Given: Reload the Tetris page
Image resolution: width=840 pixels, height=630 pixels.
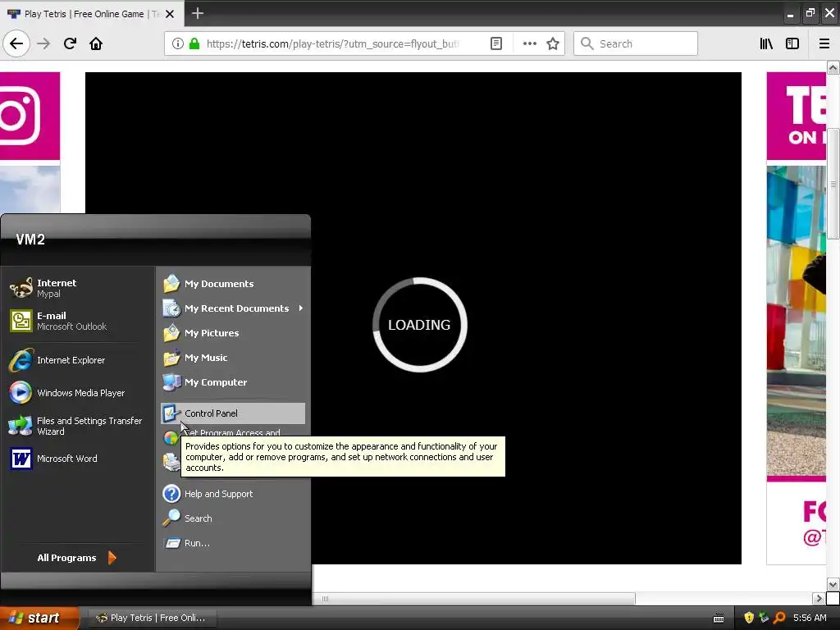Looking at the screenshot, I should click(70, 43).
